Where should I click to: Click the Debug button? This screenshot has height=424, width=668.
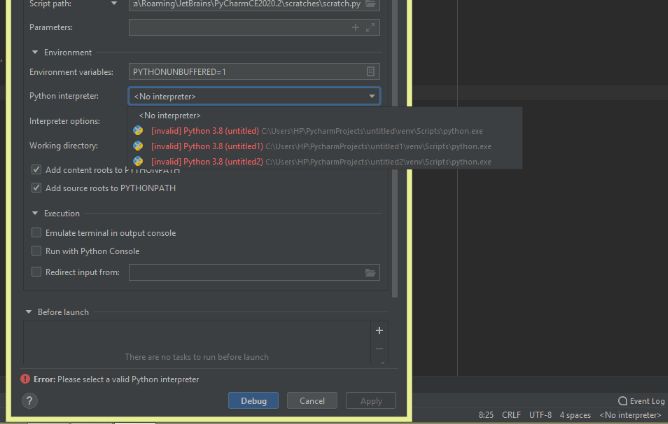coord(253,401)
